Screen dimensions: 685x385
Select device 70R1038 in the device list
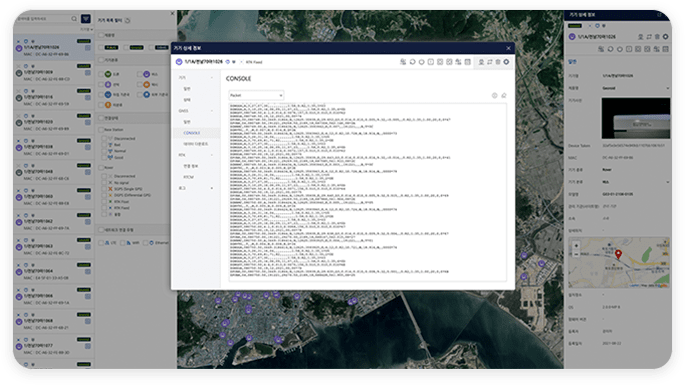tap(53, 147)
